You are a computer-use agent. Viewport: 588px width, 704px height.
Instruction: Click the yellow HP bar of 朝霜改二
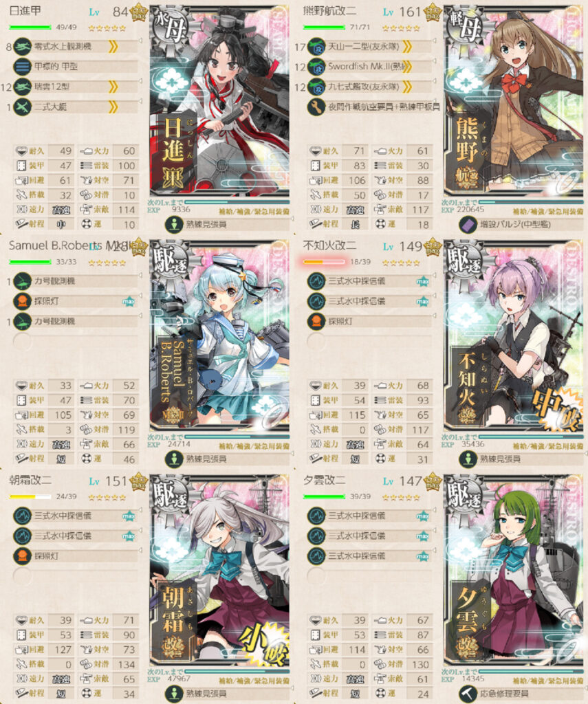pyautogui.click(x=30, y=496)
